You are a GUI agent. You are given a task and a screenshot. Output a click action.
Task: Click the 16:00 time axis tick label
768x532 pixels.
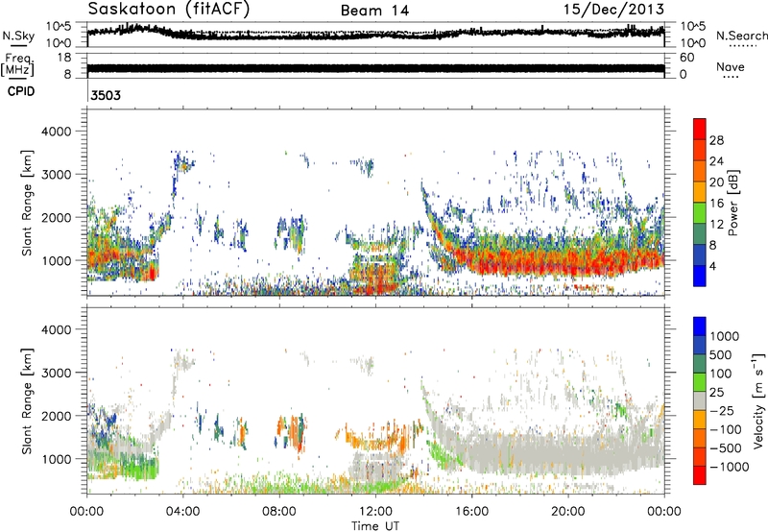[x=471, y=512]
